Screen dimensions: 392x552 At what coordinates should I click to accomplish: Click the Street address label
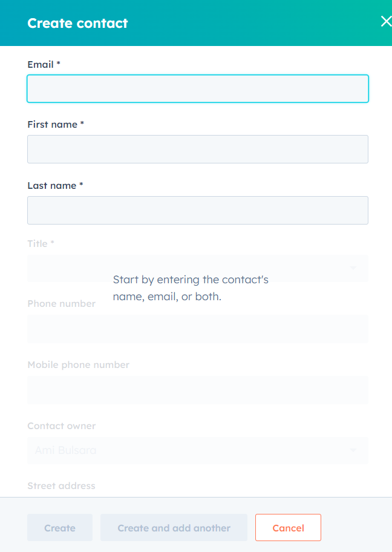click(61, 485)
